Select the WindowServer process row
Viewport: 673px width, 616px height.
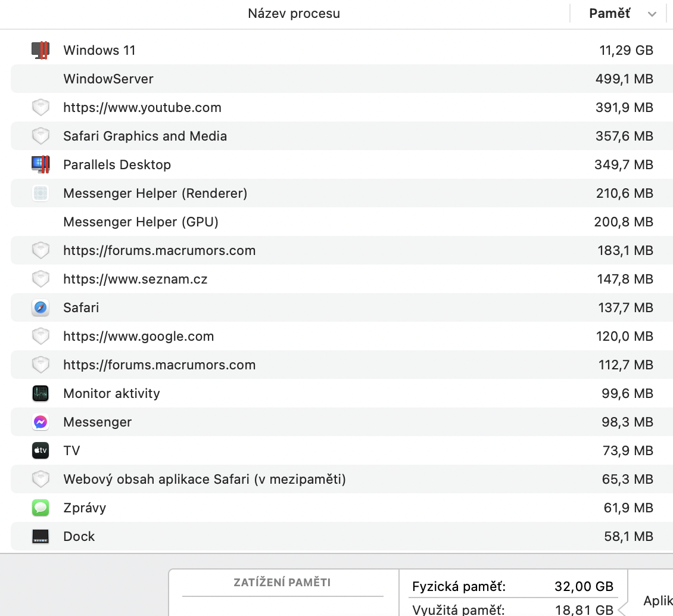342,79
